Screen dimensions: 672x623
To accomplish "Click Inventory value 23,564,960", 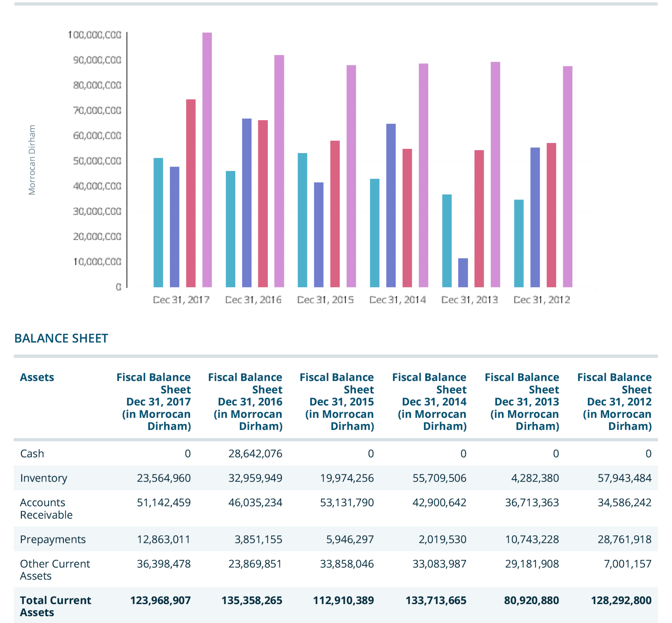I will pyautogui.click(x=164, y=478).
